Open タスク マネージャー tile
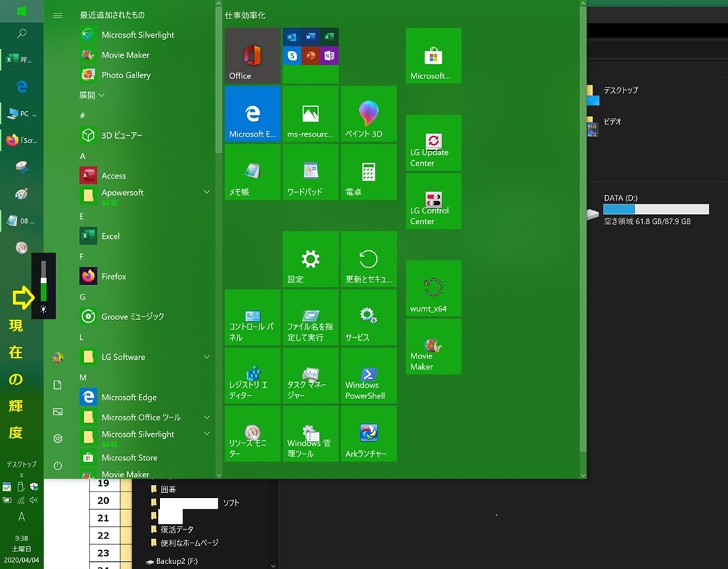The width and height of the screenshot is (728, 569). [x=311, y=376]
